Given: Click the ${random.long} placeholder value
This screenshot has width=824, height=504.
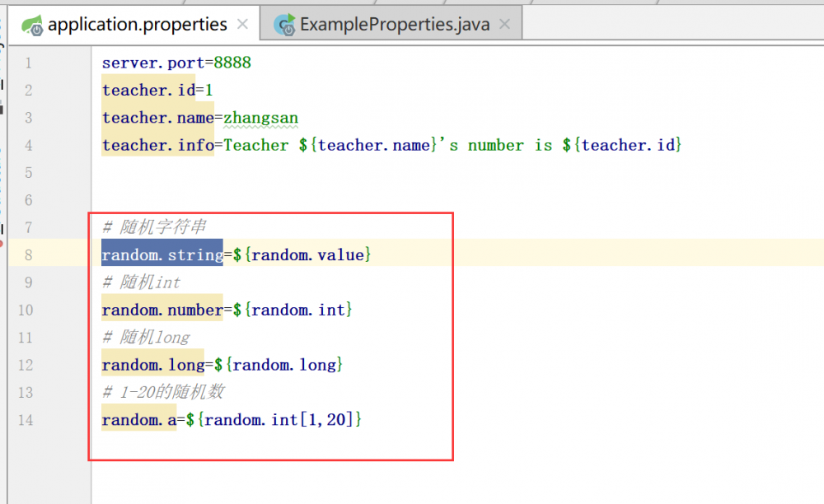Looking at the screenshot, I should [x=279, y=365].
